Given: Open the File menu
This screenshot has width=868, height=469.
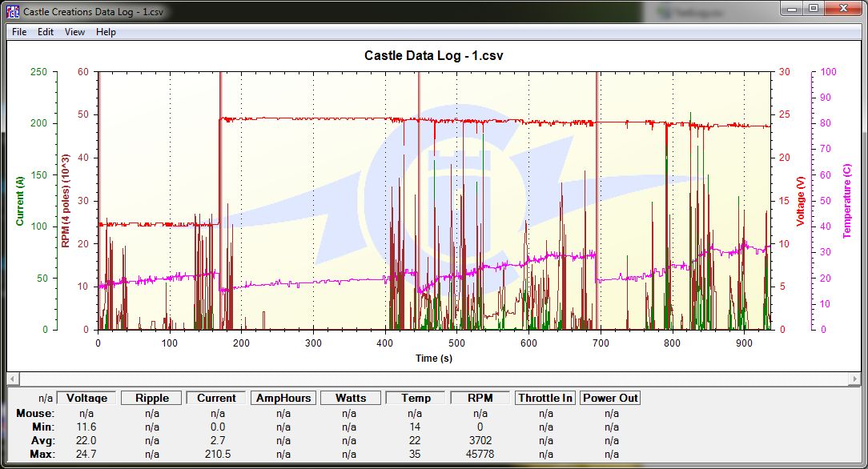Looking at the screenshot, I should [x=19, y=32].
